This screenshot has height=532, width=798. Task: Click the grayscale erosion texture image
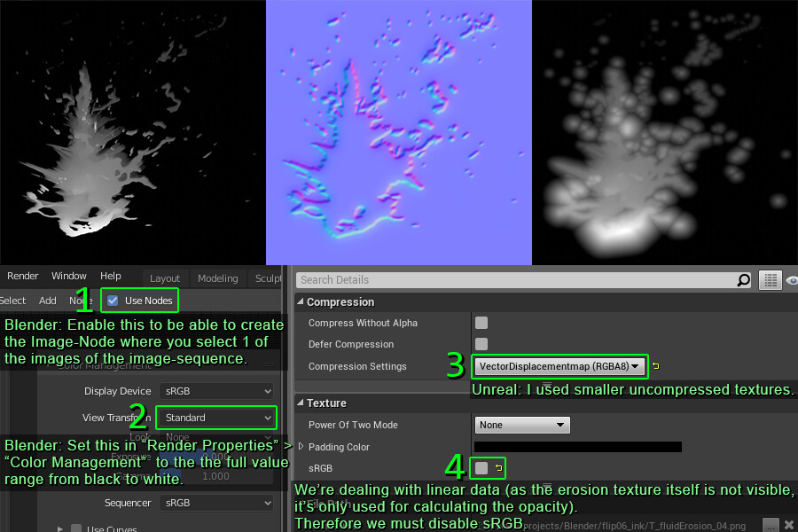[132, 132]
